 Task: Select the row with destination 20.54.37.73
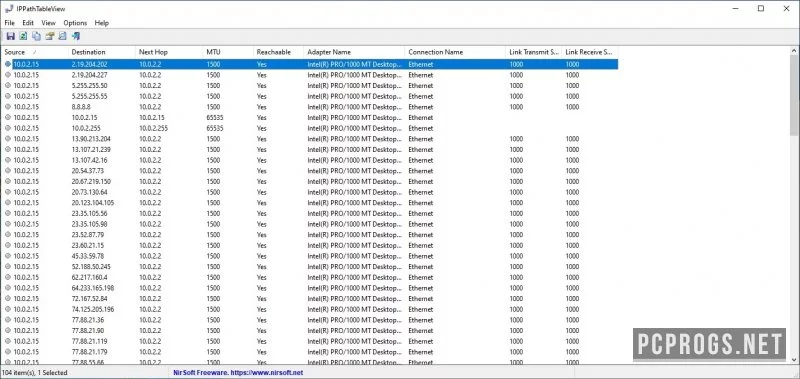[x=309, y=171]
